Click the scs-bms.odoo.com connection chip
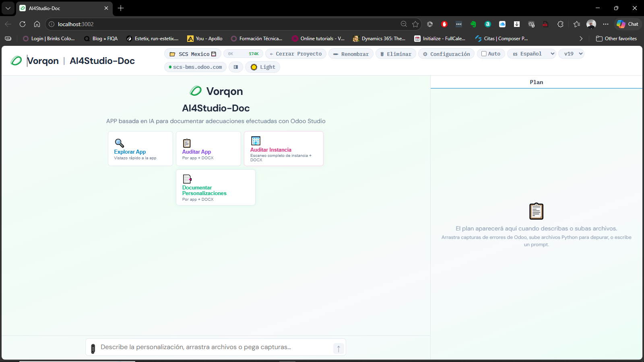 (196, 67)
